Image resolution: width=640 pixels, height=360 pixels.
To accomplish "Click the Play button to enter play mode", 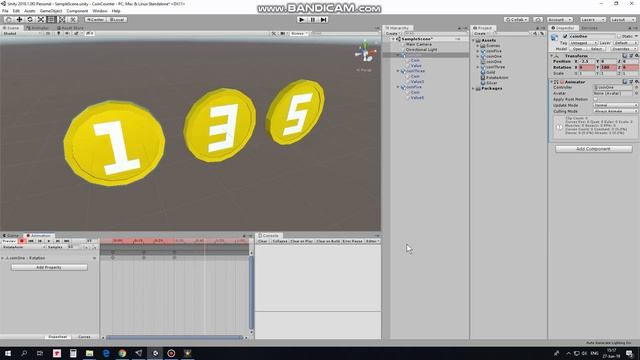I will tap(302, 19).
